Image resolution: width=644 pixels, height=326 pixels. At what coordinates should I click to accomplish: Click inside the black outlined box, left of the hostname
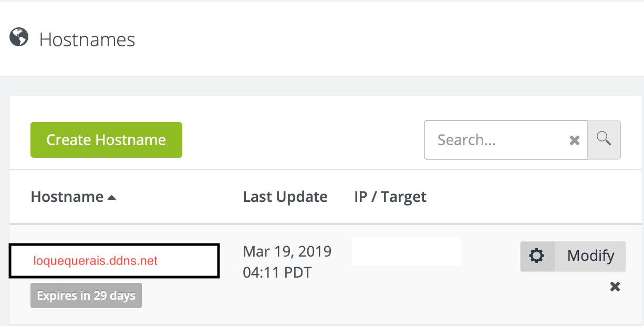(22, 261)
